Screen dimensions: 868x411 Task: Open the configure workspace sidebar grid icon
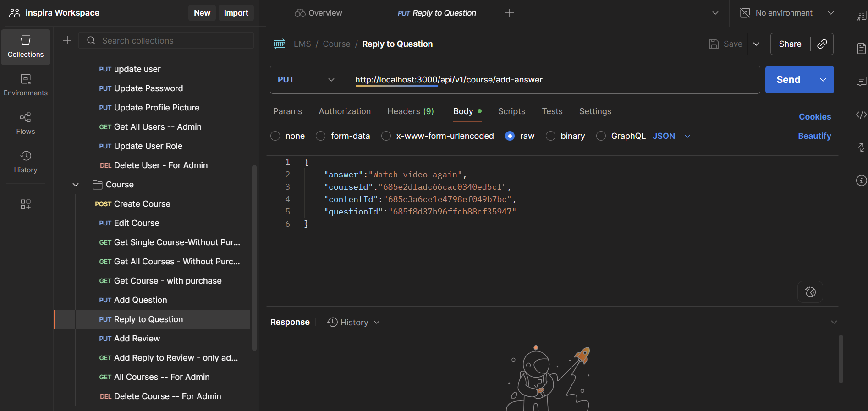[26, 204]
